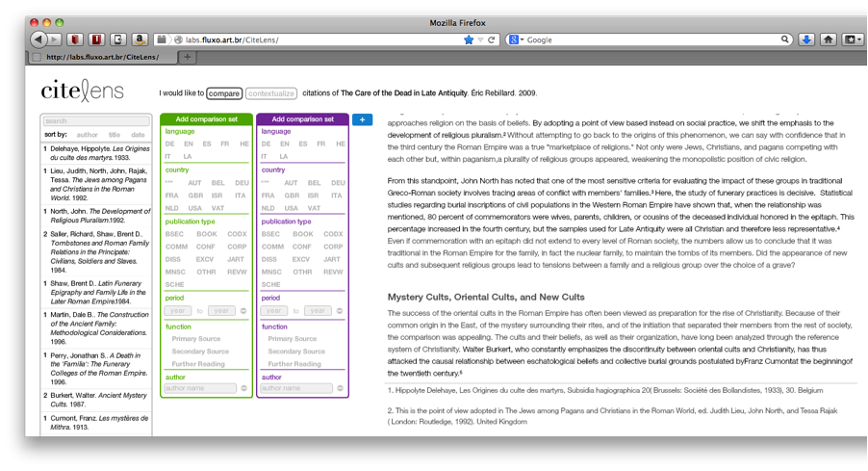The height and width of the screenshot is (471, 868).
Task: Reload the page with the refresh icon
Action: coord(491,39)
